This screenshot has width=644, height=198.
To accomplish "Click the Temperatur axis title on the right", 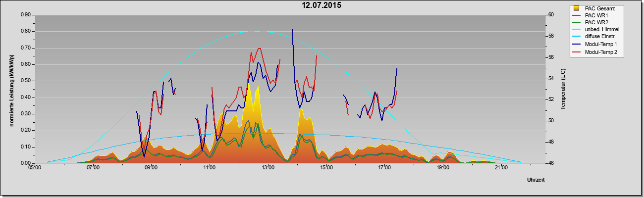I will (563, 89).
